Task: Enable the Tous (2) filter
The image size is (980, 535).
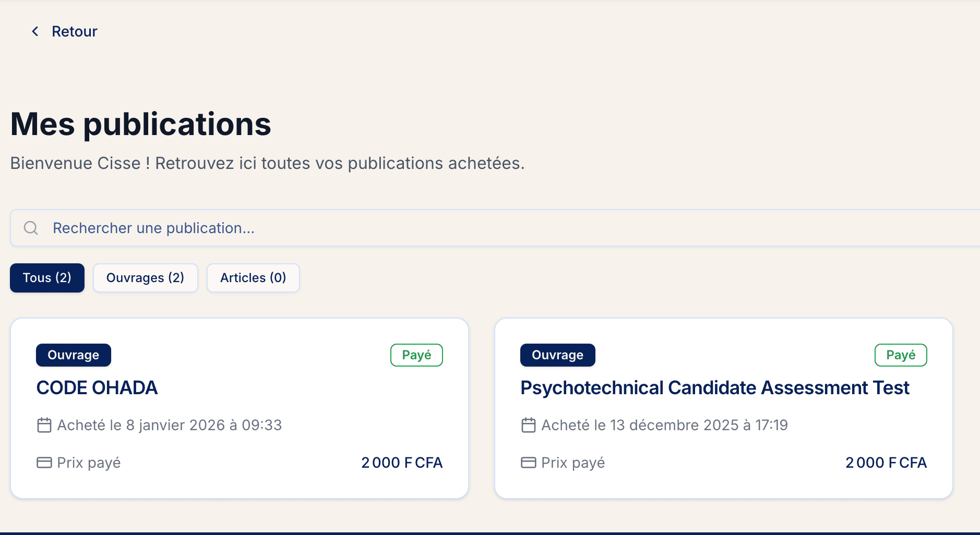Action: 47,278
